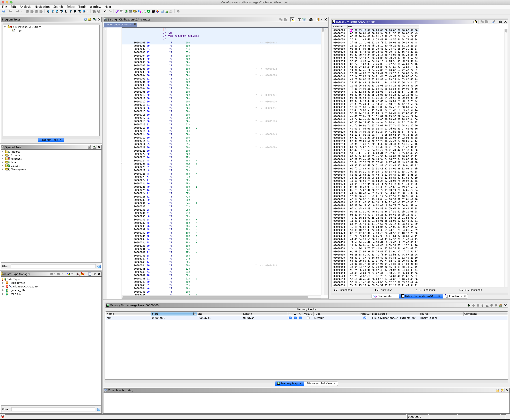The width and height of the screenshot is (510, 420).
Task: Expand BuiltInTypes in Data Type Manager
Action: coord(3,283)
